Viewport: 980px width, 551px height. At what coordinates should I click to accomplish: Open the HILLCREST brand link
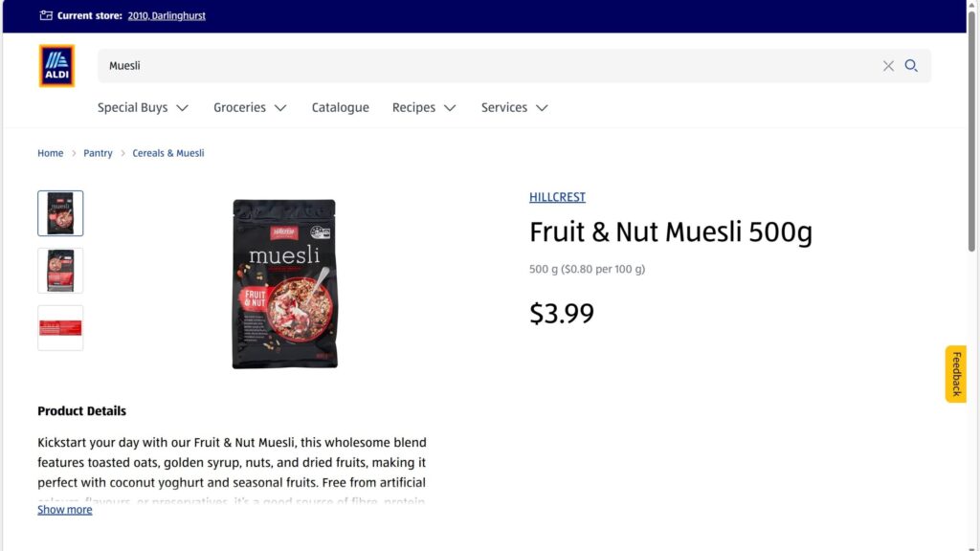coord(557,197)
